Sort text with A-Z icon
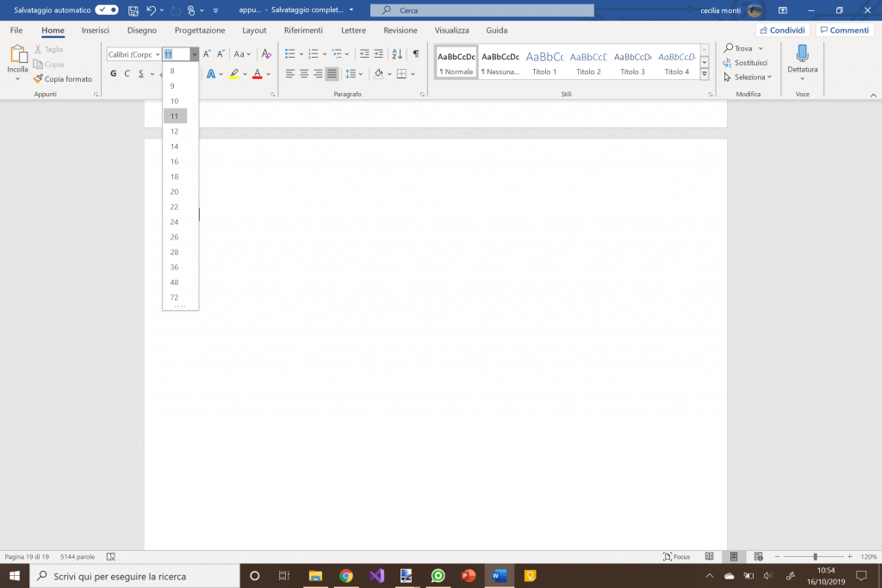The image size is (882, 588). pyautogui.click(x=397, y=54)
